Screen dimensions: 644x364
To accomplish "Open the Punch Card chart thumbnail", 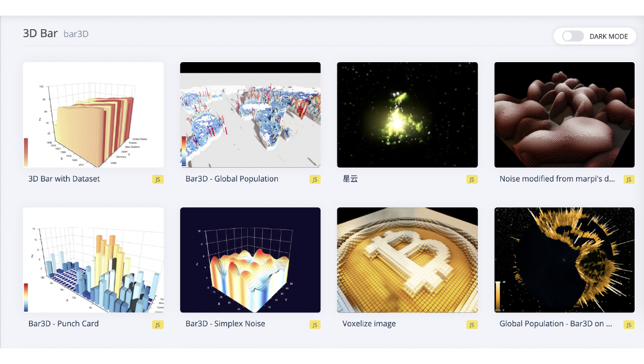I will [x=93, y=260].
